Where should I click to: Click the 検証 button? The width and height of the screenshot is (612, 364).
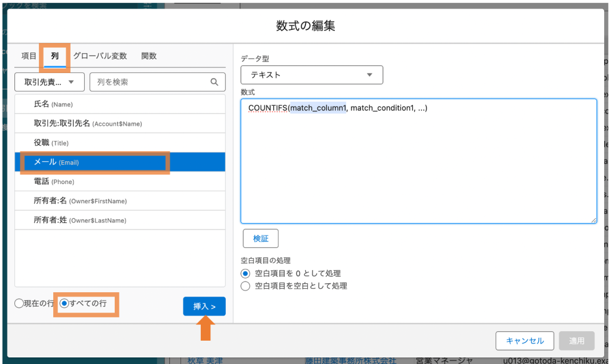coord(261,238)
